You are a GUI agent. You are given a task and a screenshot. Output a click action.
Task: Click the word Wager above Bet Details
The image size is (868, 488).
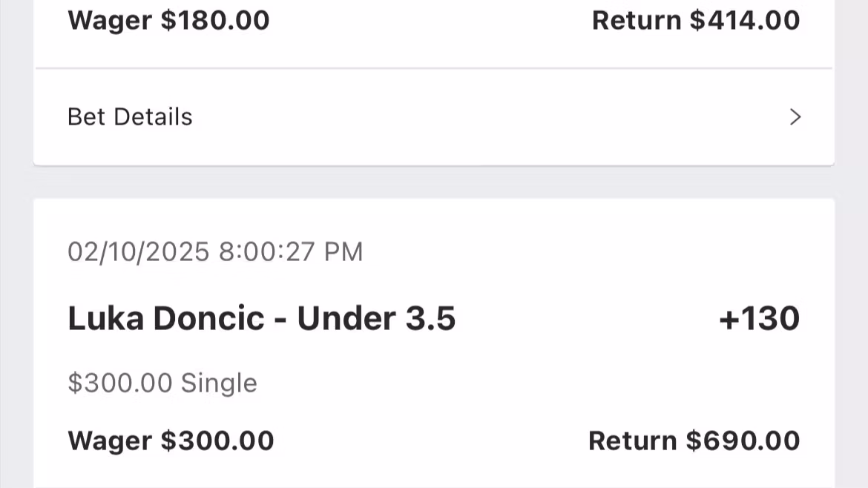110,20
